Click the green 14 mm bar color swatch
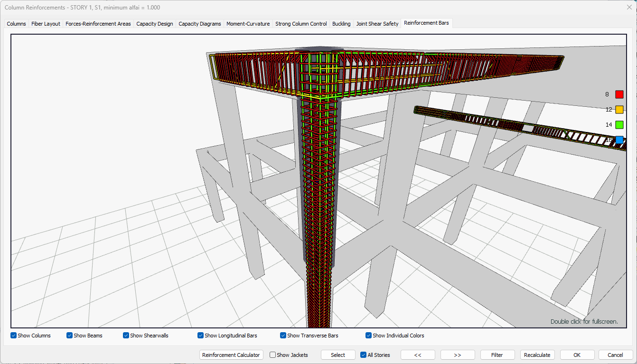 [x=619, y=125]
